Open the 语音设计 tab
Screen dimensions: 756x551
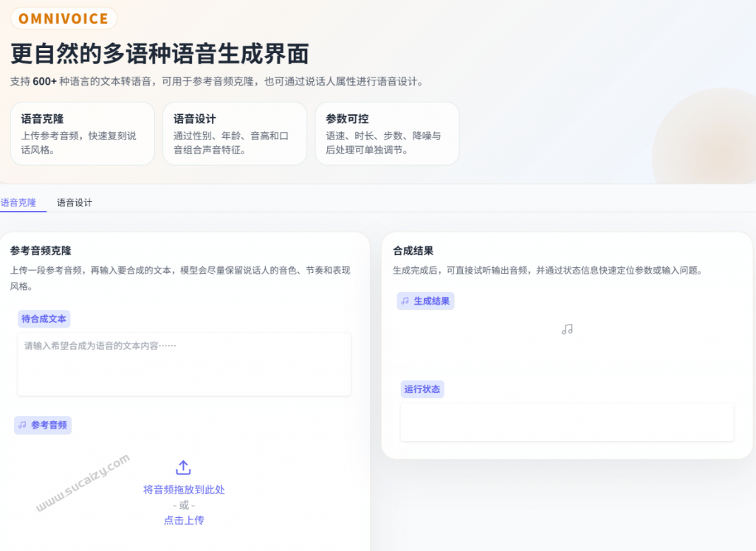[x=75, y=203]
